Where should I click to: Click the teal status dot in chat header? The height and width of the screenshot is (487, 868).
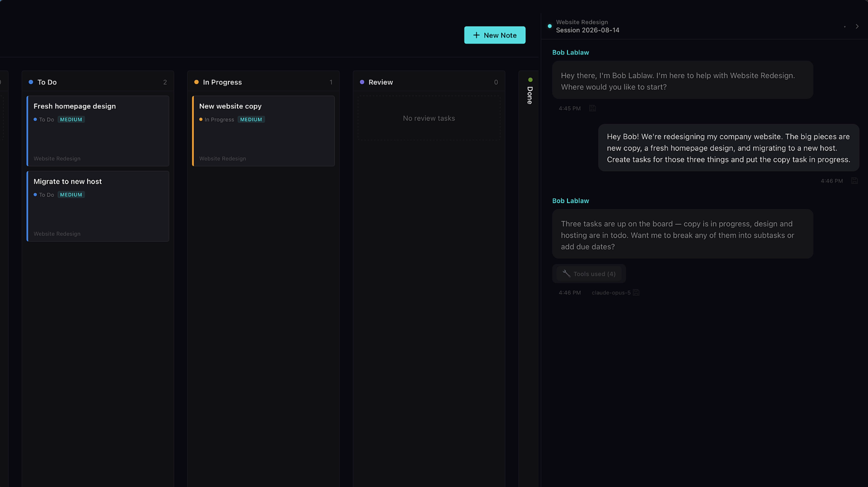(x=550, y=26)
